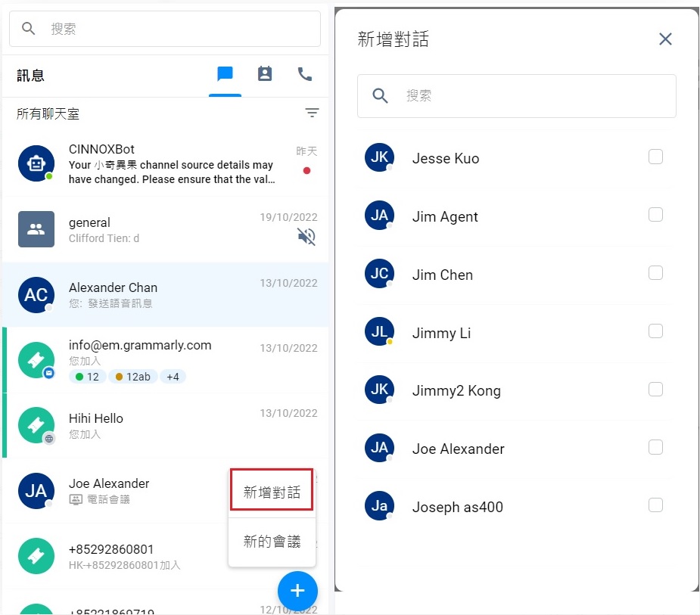Click the 搜索 field in New Conversation dialog
This screenshot has height=615, width=700.
tap(517, 96)
